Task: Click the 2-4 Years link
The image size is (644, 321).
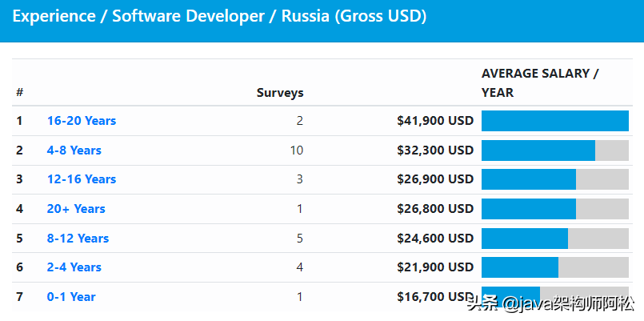Action: [x=74, y=267]
